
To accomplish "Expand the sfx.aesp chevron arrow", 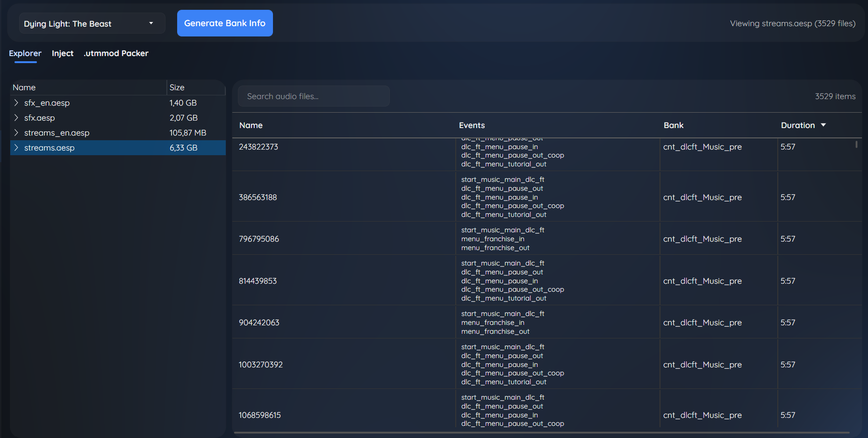I will [x=16, y=118].
